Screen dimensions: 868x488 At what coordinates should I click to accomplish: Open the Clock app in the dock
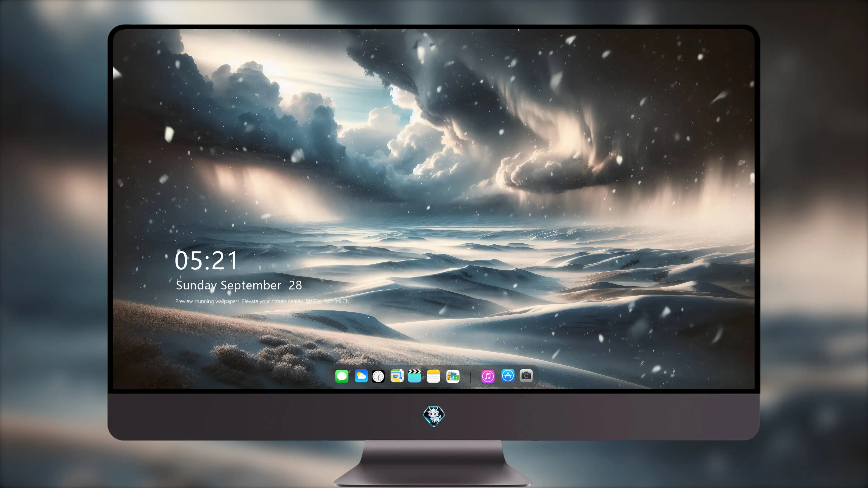(x=378, y=376)
